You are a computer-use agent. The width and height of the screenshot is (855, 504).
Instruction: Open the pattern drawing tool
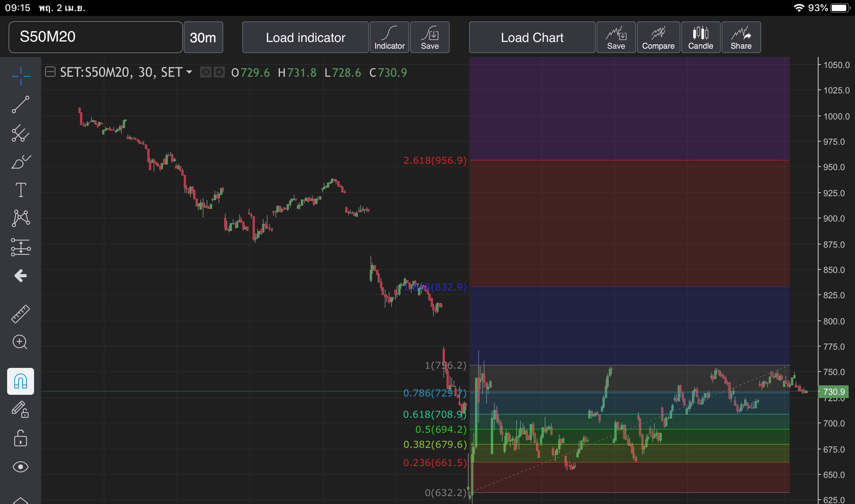tap(21, 218)
